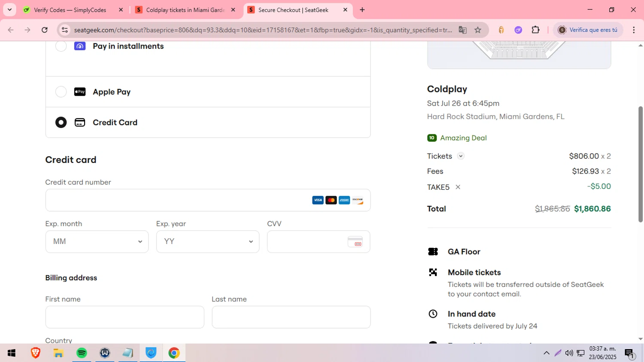Click the scrollbar down arrow
644x362 pixels.
(641, 339)
